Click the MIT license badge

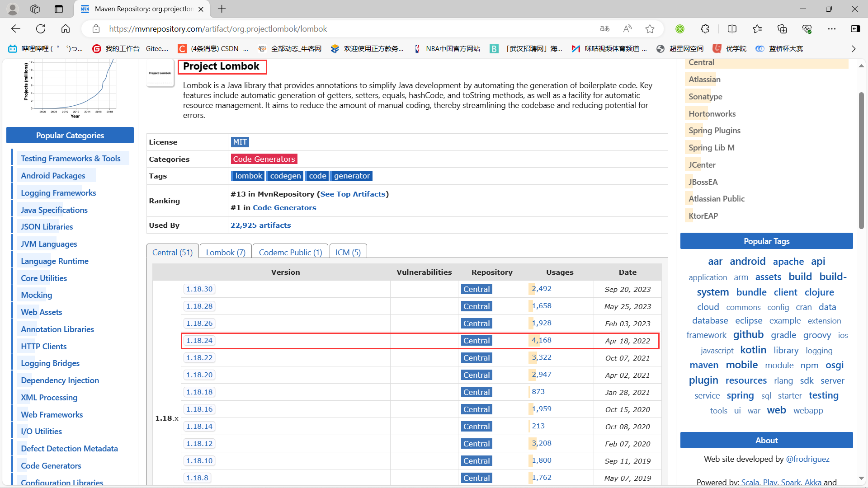click(240, 142)
